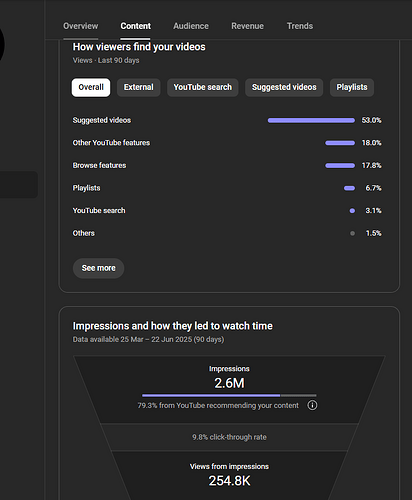Click the Impressions 2.6M progress bar

click(x=229, y=395)
